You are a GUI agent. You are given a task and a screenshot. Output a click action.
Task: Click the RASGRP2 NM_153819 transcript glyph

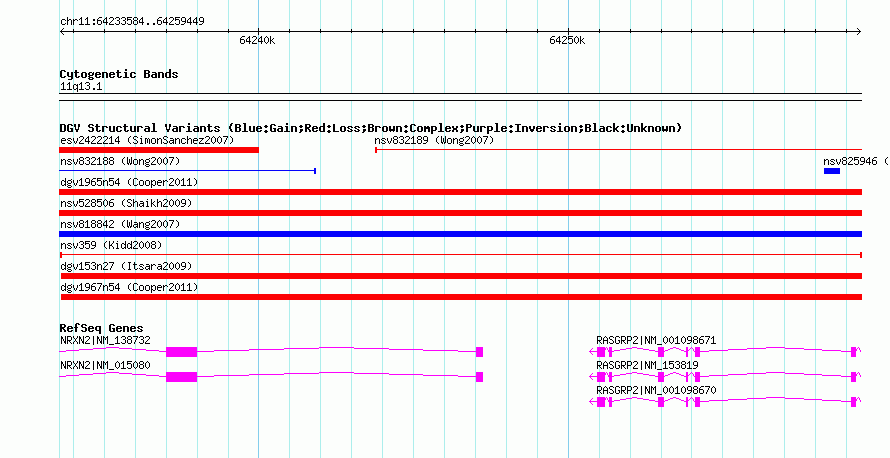(x=725, y=377)
